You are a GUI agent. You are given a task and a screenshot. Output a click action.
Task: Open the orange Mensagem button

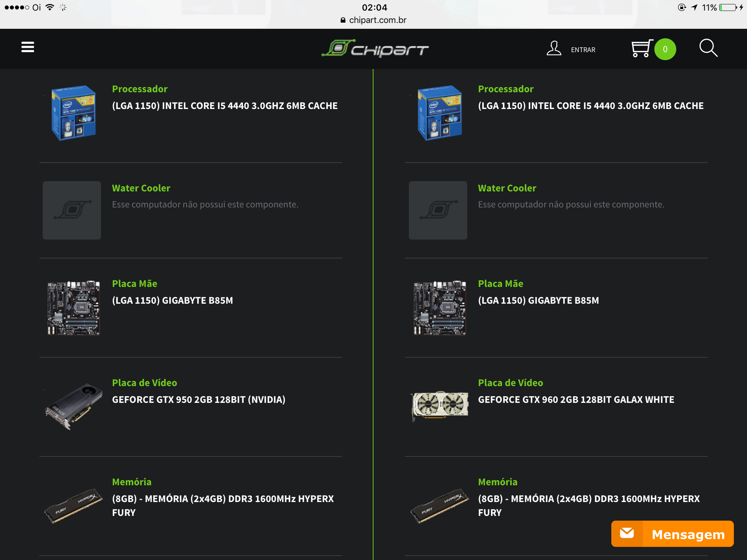point(672,534)
